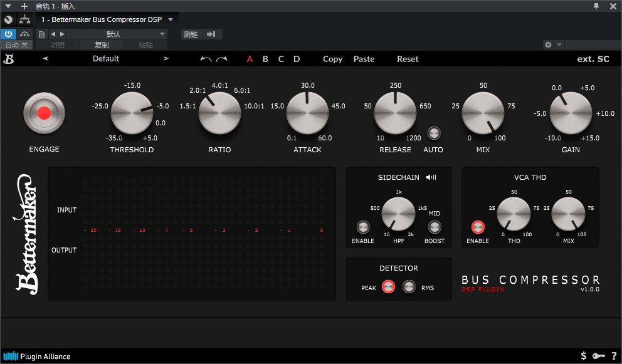Click the empty field right of gear icon
The width and height of the screenshot is (622, 364).
point(593,45)
